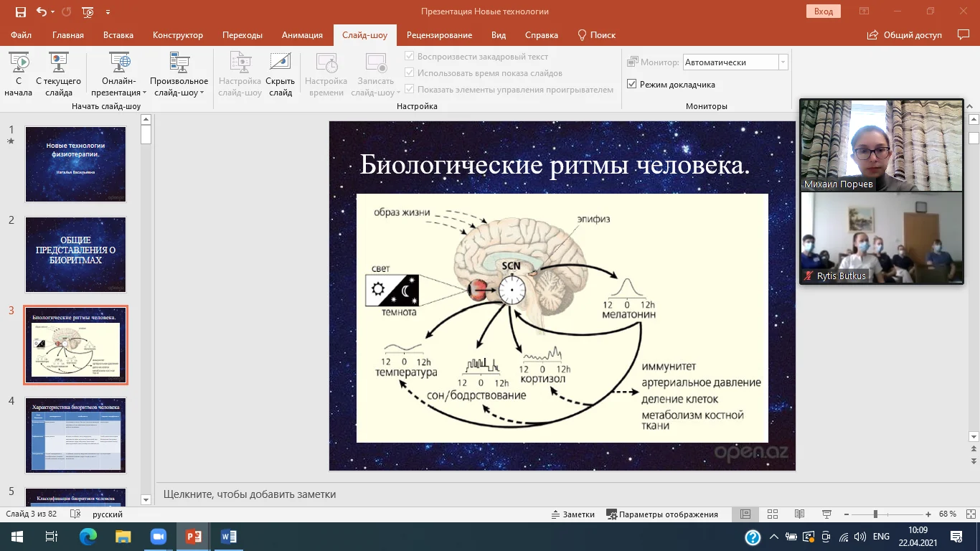The height and width of the screenshot is (551, 980).
Task: Click Word icon in the taskbar
Action: (229, 537)
